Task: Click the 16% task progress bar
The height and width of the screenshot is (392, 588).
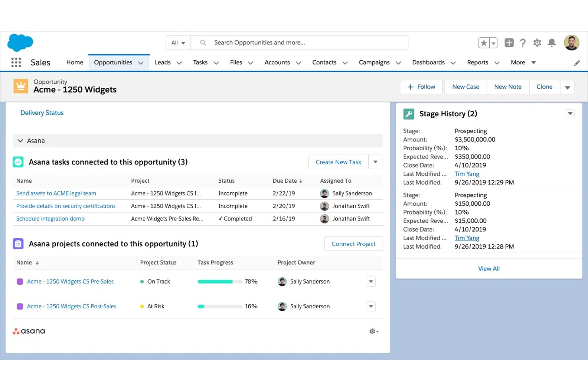Action: tap(220, 307)
